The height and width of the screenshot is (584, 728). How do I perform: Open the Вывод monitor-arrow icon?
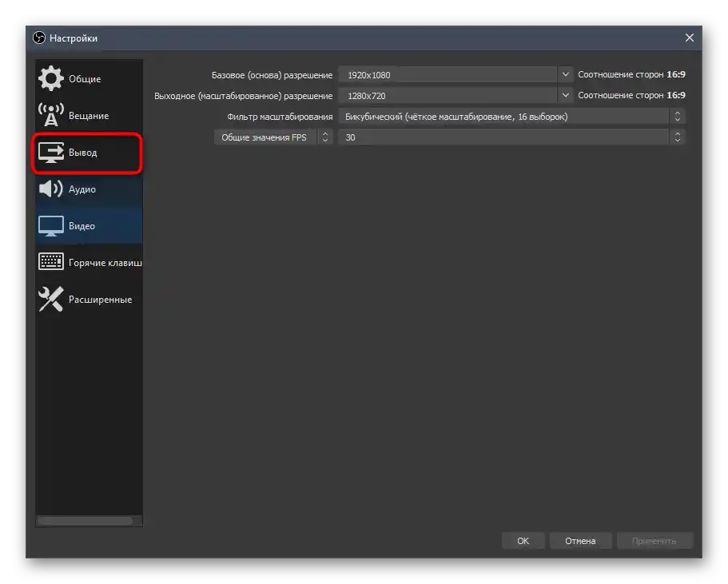(51, 153)
